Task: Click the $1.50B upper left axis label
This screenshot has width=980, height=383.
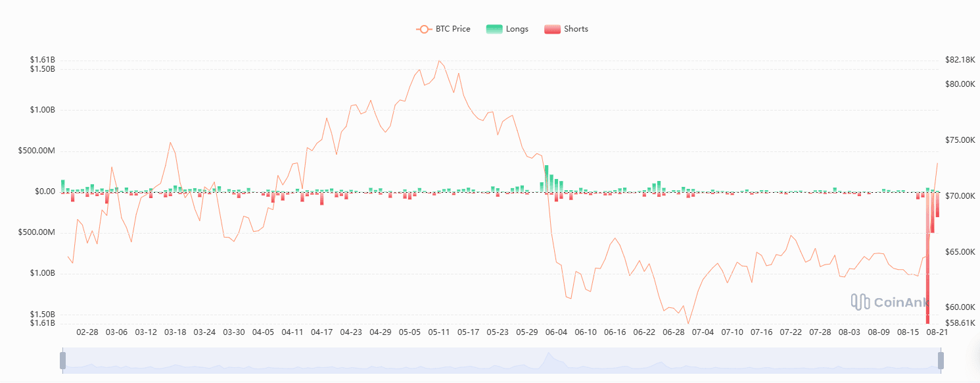Action: tap(42, 69)
